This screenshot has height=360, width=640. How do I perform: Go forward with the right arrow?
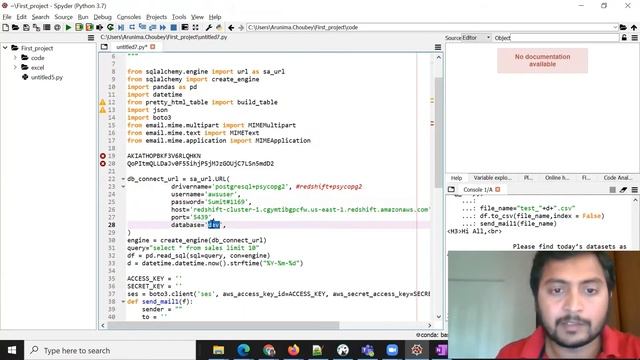click(241, 27)
